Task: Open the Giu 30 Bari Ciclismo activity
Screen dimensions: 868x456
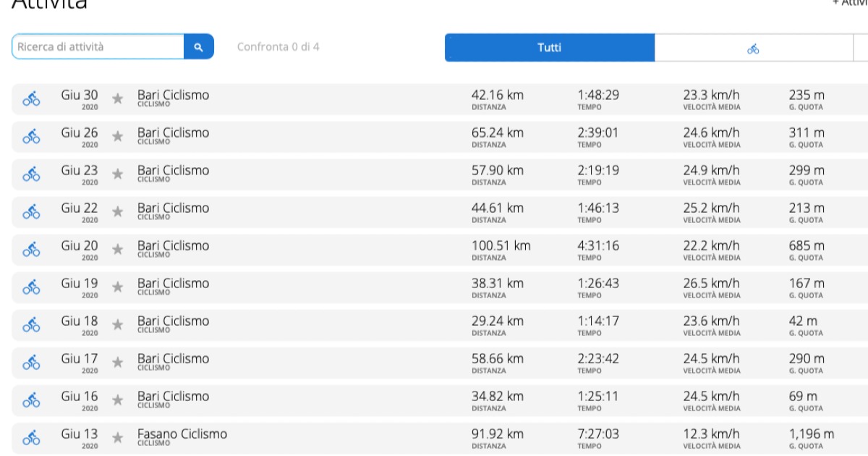Action: pyautogui.click(x=174, y=95)
